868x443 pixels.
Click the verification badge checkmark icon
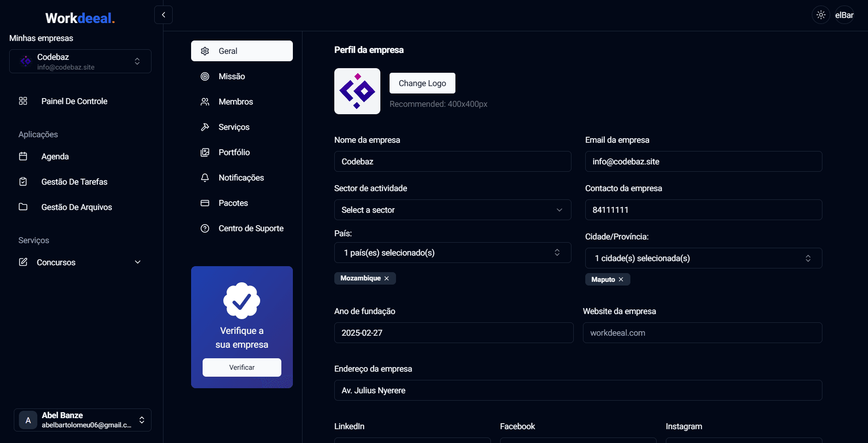pyautogui.click(x=242, y=301)
